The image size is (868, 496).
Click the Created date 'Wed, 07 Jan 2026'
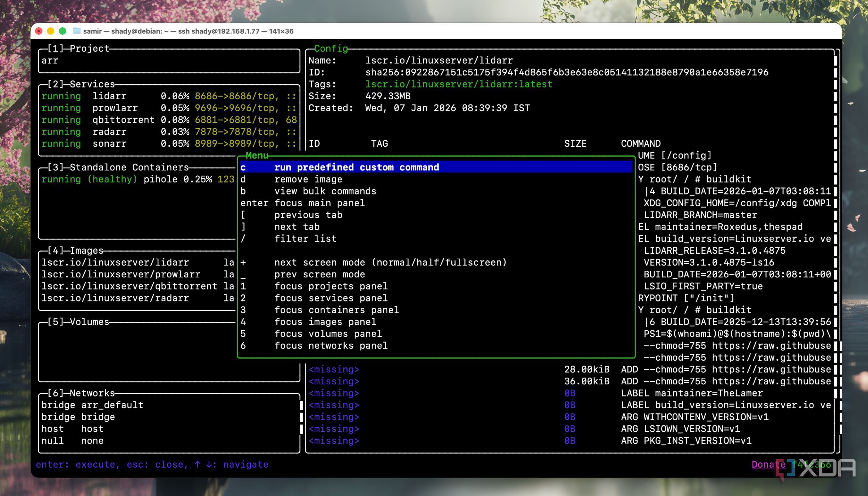410,108
